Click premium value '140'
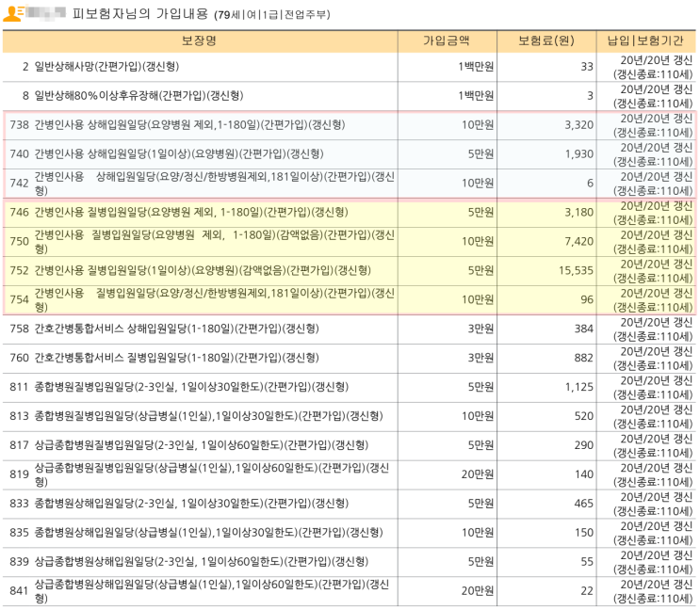 click(584, 474)
